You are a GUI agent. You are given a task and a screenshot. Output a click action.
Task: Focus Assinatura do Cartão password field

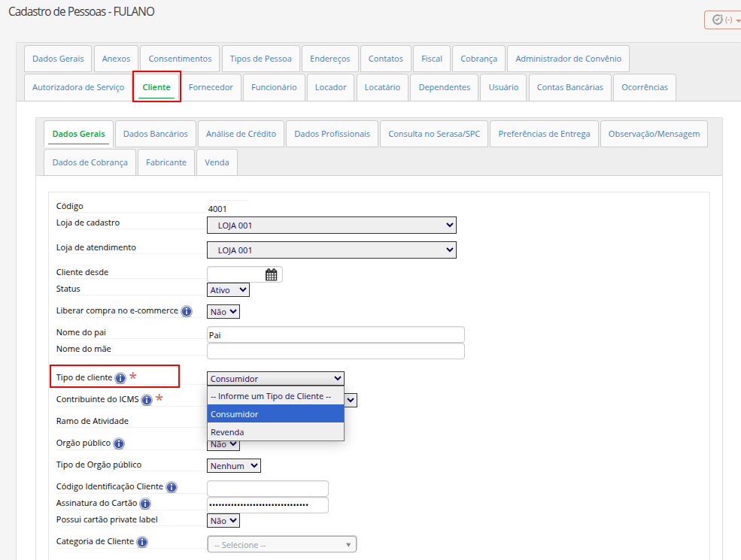[x=268, y=505]
